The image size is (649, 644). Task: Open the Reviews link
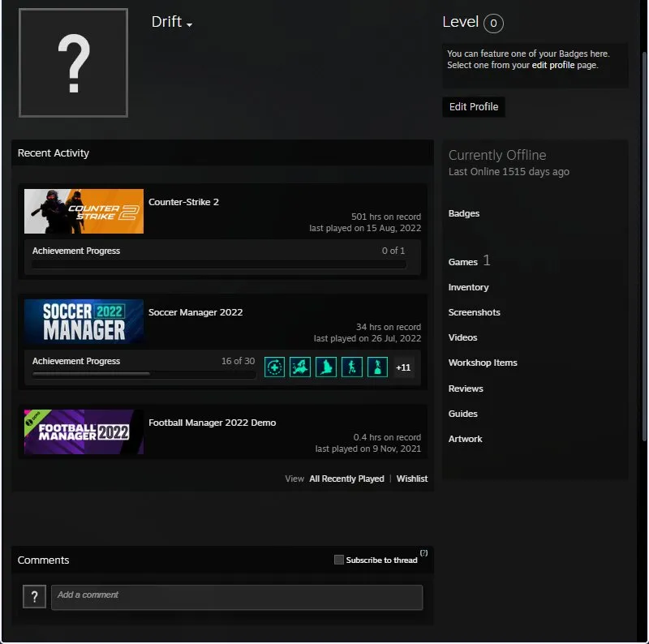pos(465,389)
